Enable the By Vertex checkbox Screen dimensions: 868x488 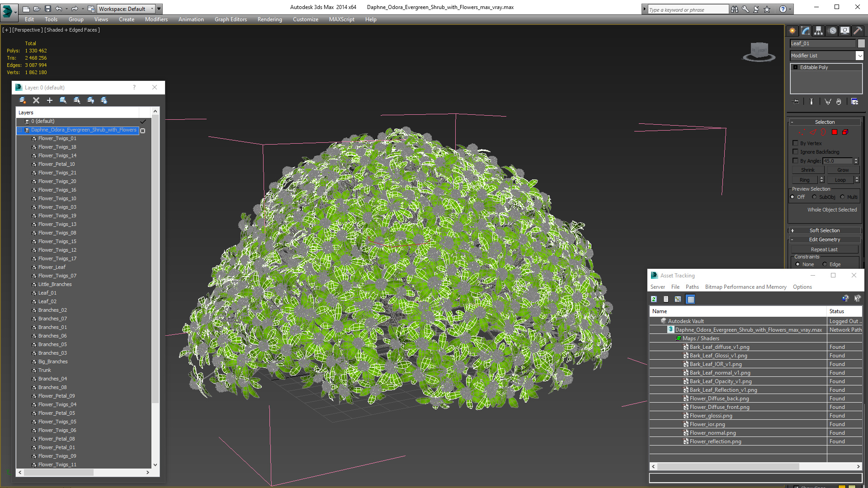(795, 143)
